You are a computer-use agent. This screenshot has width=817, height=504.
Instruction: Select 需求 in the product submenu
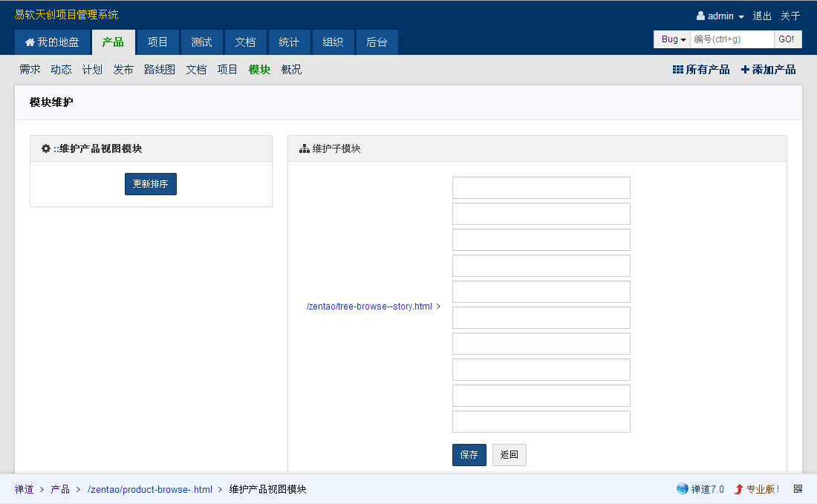pyautogui.click(x=30, y=69)
